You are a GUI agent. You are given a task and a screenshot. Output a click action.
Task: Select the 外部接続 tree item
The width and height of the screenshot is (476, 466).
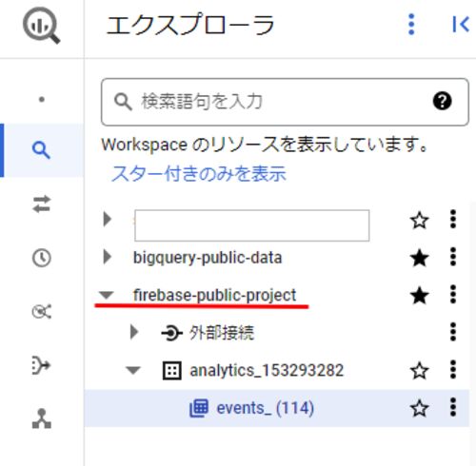pyautogui.click(x=222, y=333)
